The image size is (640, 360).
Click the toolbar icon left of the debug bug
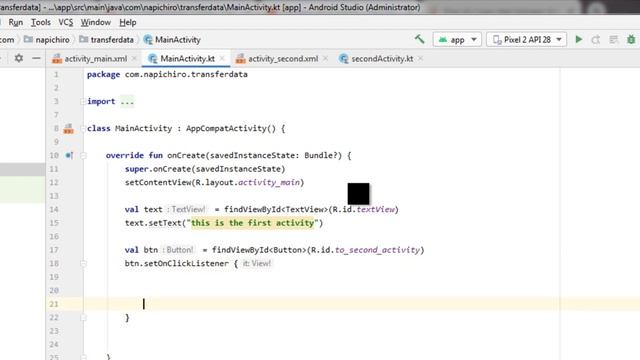pyautogui.click(x=613, y=40)
